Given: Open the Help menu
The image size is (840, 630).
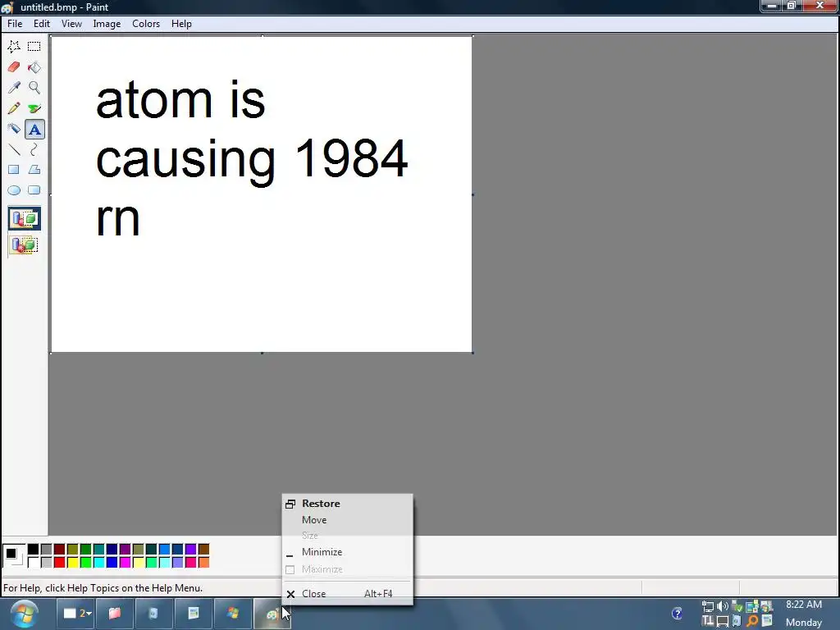Looking at the screenshot, I should 181,24.
